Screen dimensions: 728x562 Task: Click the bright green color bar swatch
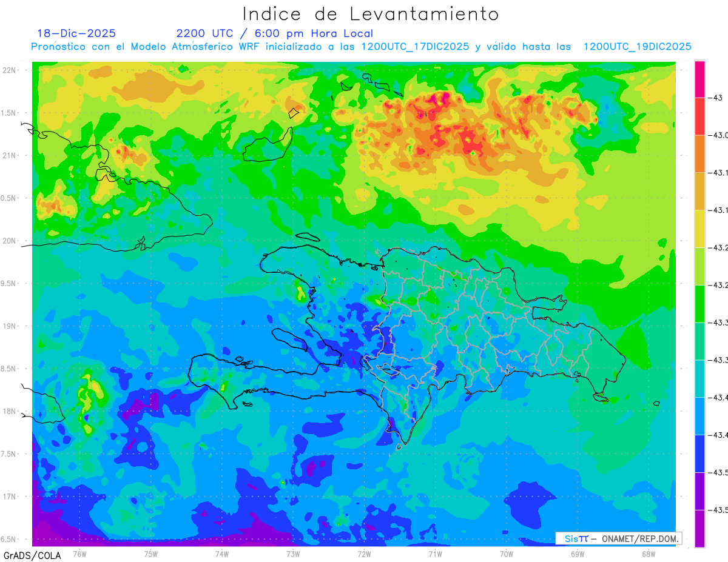tap(699, 304)
